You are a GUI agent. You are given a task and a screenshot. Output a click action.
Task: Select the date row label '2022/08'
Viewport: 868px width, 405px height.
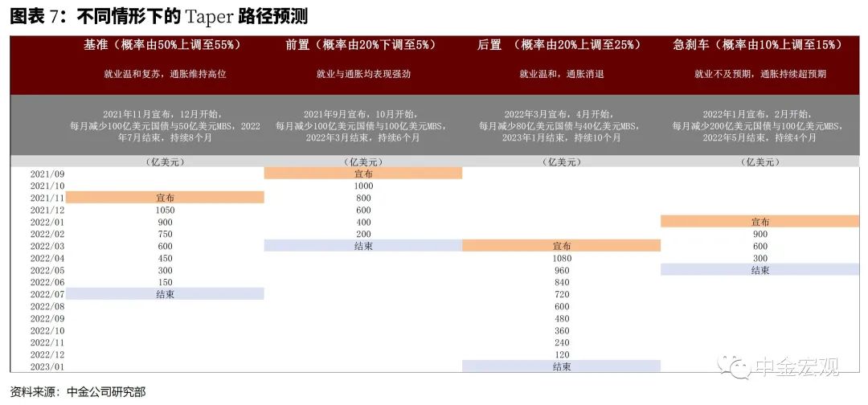pos(46,306)
